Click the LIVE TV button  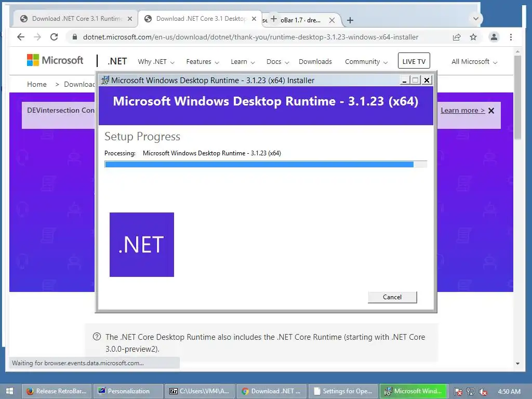point(414,61)
